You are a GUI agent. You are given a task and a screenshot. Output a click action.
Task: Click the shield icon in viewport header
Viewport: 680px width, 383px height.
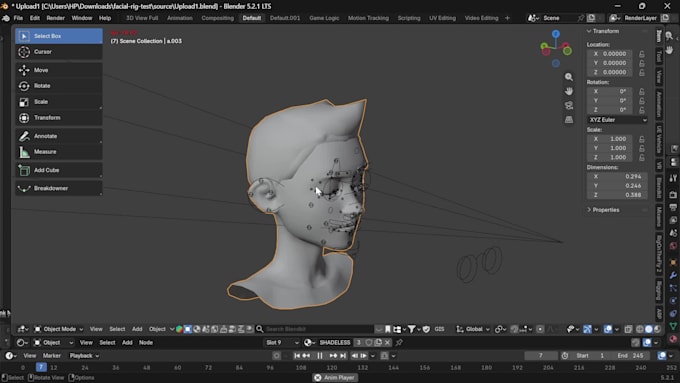coord(426,329)
